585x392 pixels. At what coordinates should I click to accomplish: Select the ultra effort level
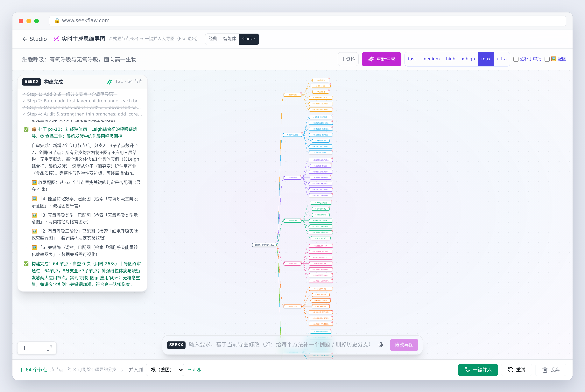502,59
